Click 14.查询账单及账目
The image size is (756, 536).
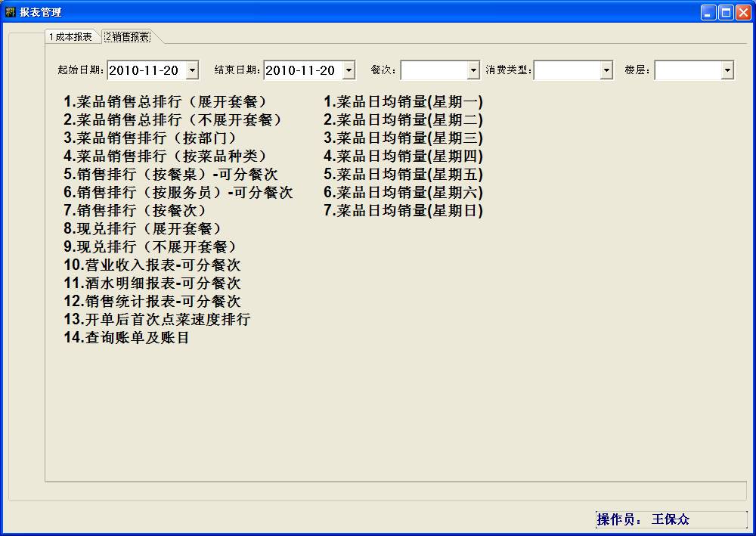tap(126, 337)
